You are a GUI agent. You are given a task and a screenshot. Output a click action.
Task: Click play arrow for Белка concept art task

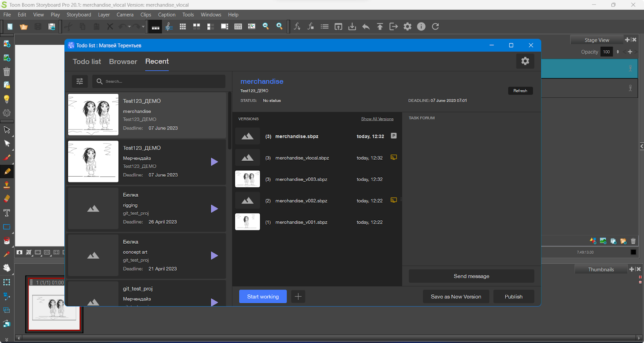coord(214,255)
